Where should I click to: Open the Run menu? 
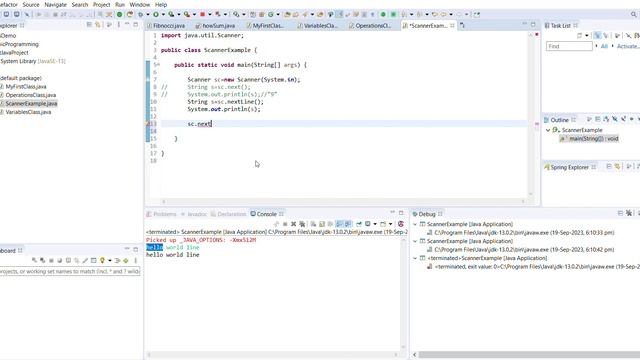pos(120,4)
